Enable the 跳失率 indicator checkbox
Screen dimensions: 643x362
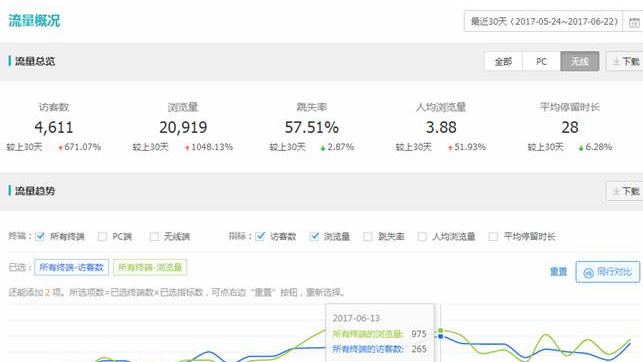(368, 237)
